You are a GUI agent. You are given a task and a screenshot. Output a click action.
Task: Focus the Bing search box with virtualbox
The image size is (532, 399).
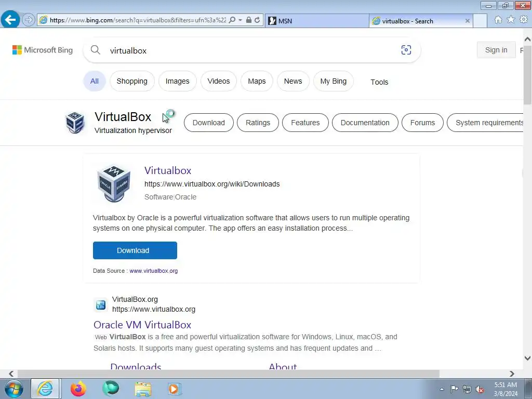pyautogui.click(x=251, y=50)
